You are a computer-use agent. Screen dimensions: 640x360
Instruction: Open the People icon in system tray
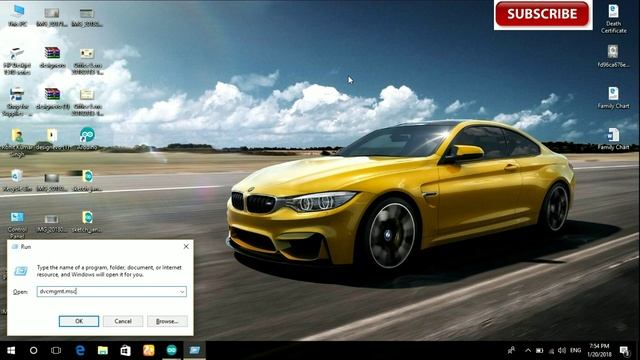(511, 350)
